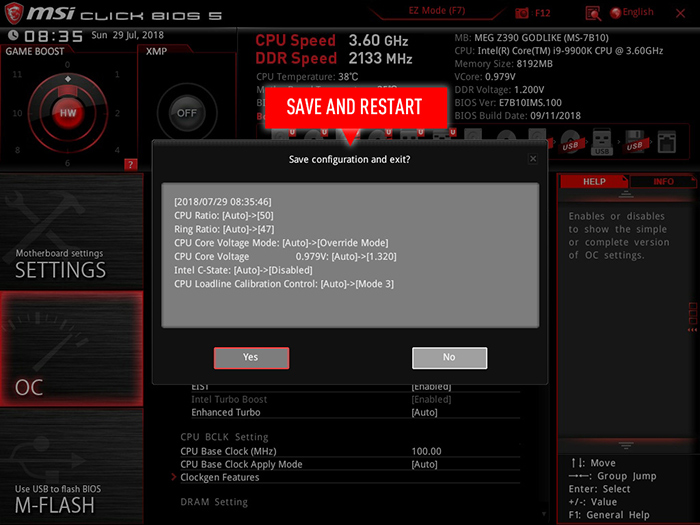The image size is (700, 525).
Task: Click the CPU Speed 3.60 GHz readout
Action: tap(332, 41)
